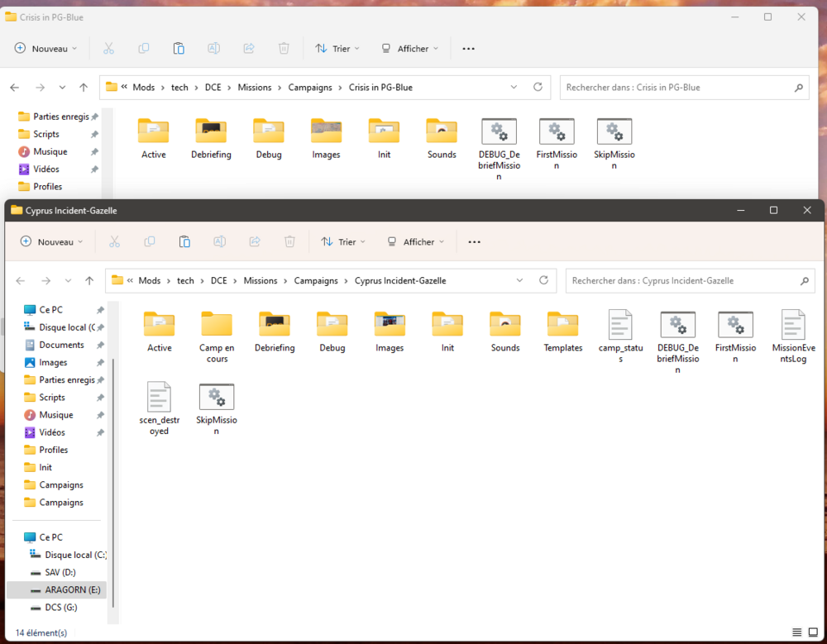Open Debug folder in Cyprus Incident-Gazelle window

click(x=332, y=332)
